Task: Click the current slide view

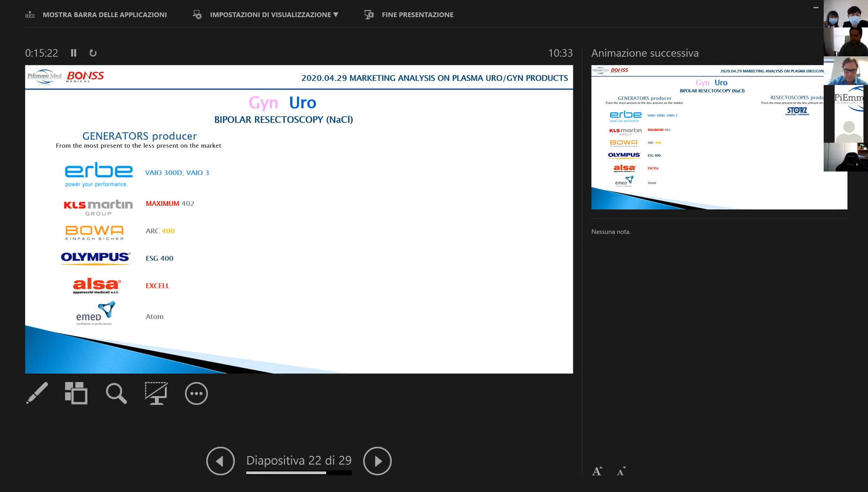Action: pyautogui.click(x=299, y=219)
